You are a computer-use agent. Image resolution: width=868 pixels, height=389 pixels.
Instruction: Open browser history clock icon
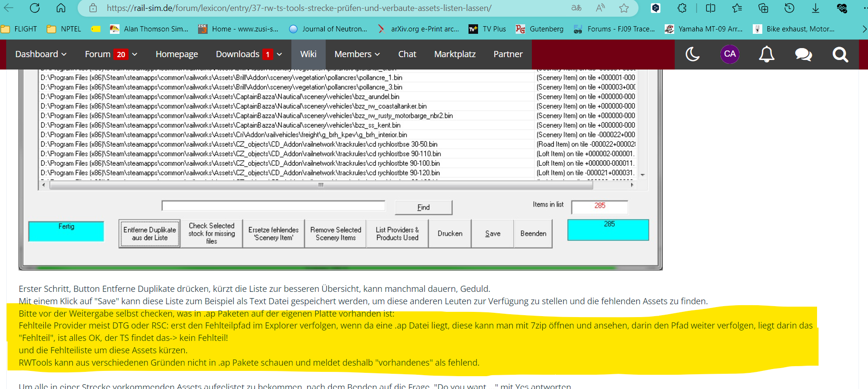pyautogui.click(x=789, y=8)
